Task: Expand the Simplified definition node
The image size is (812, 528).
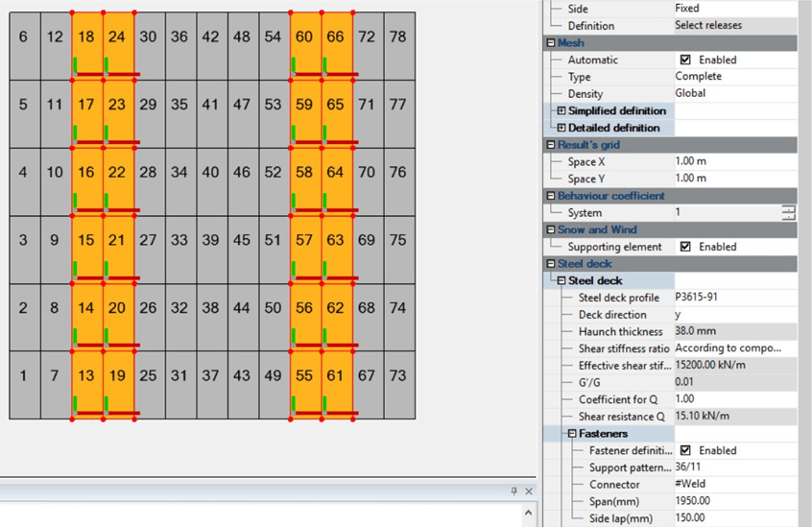Action: point(561,111)
